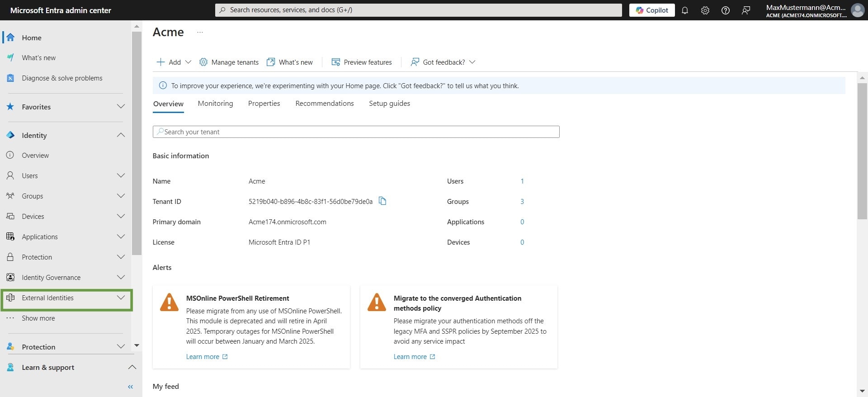Switch to the Monitoring tab
Image resolution: width=868 pixels, height=397 pixels.
click(215, 104)
